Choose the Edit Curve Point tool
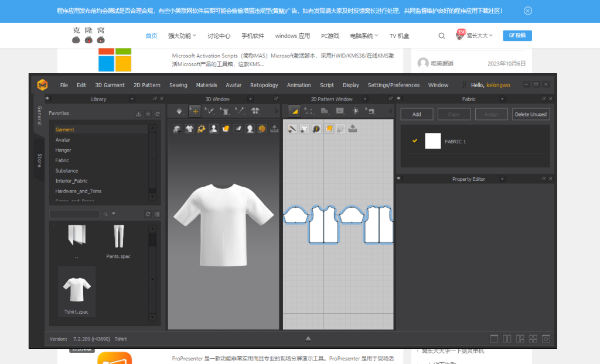Viewport: 600px width, 364px height. pos(308,111)
